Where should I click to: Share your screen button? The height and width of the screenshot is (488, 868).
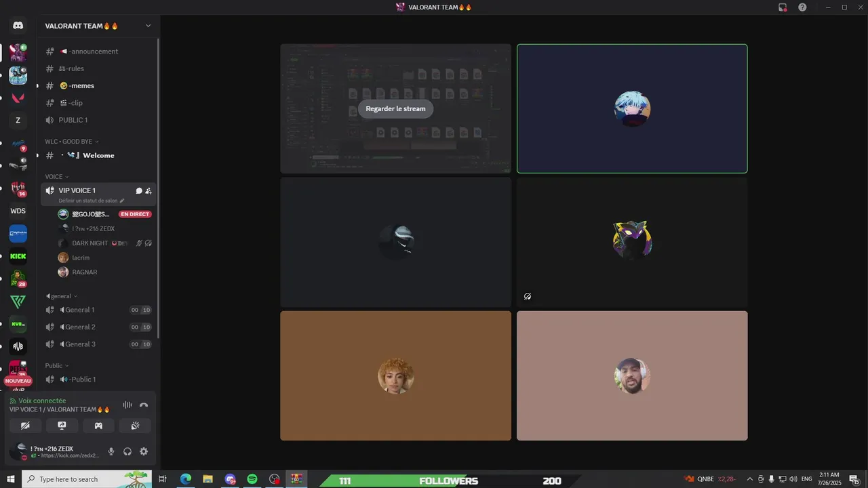62,426
